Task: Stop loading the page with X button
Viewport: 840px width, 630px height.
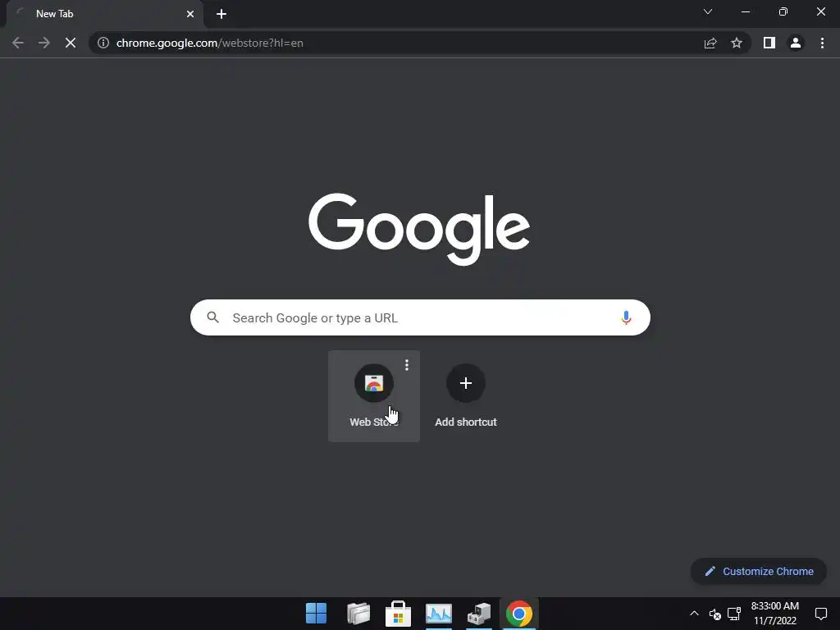Action: [x=71, y=43]
